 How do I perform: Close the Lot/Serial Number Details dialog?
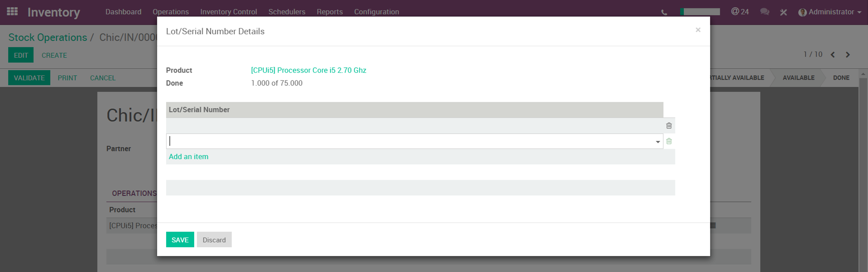[698, 30]
